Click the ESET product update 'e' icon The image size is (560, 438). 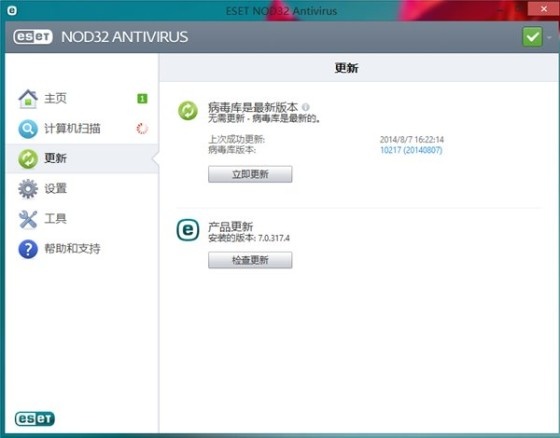coord(188,230)
